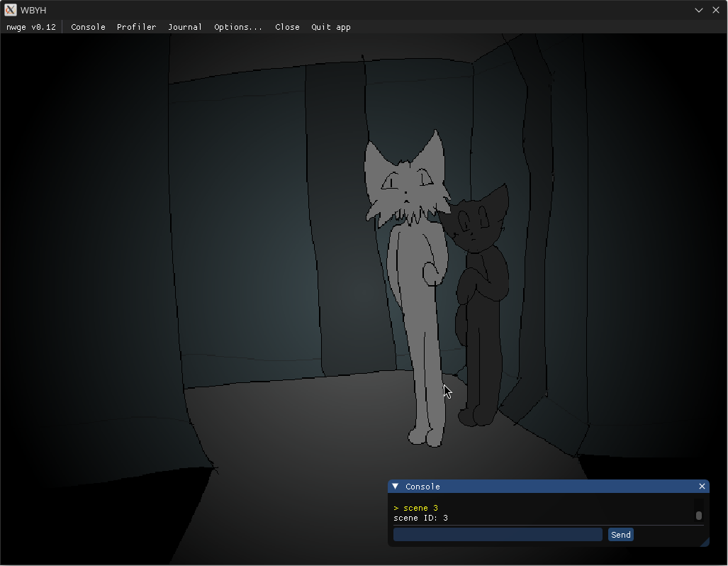Open the Console menu item
Image resolution: width=728 pixels, height=566 pixels.
point(88,27)
